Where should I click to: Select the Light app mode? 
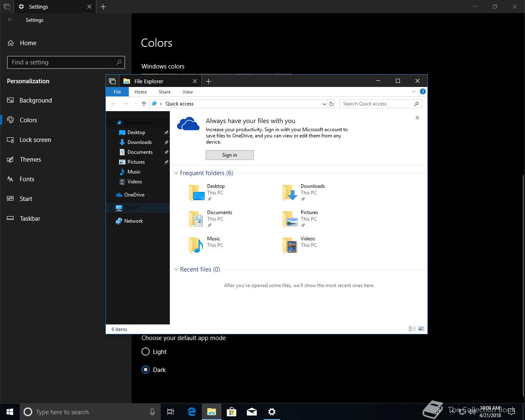(154, 352)
